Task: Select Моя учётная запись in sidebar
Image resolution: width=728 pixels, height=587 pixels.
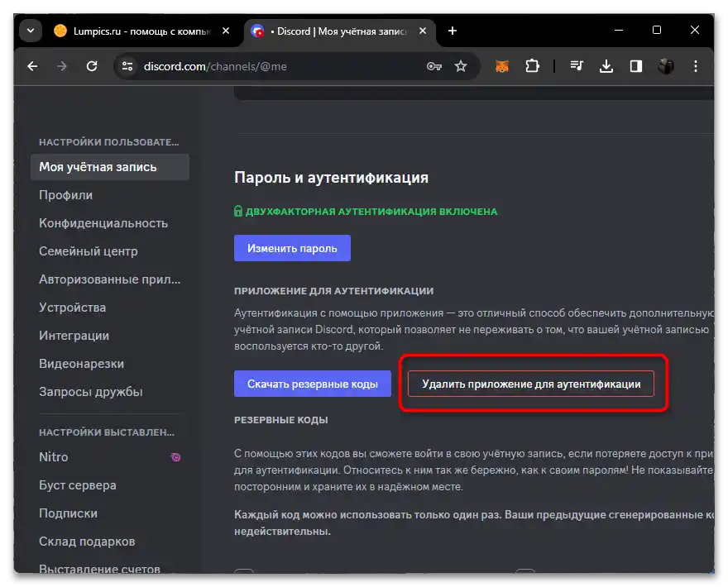Action: [109, 167]
